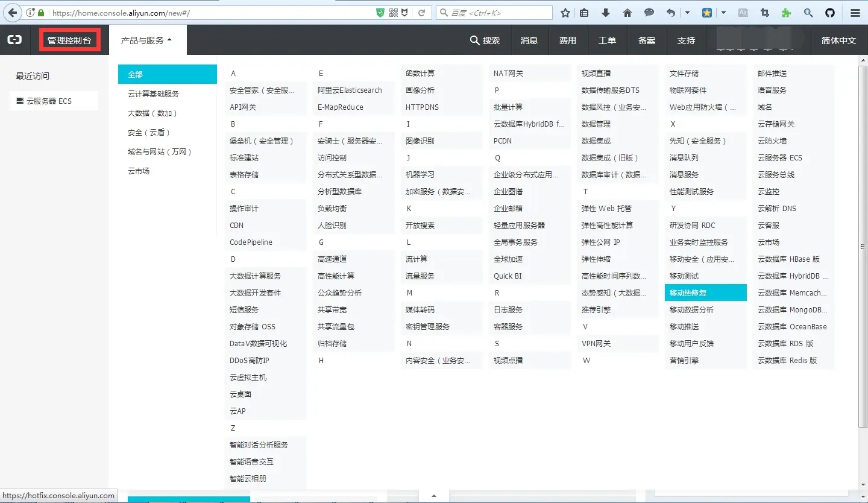Image resolution: width=868 pixels, height=503 pixels.
Task: Click the green shield icon in address bar
Action: pos(380,12)
